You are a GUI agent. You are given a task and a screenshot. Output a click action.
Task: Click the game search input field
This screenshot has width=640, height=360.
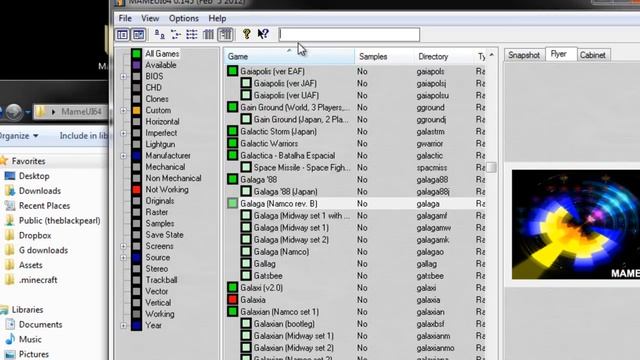pos(349,35)
